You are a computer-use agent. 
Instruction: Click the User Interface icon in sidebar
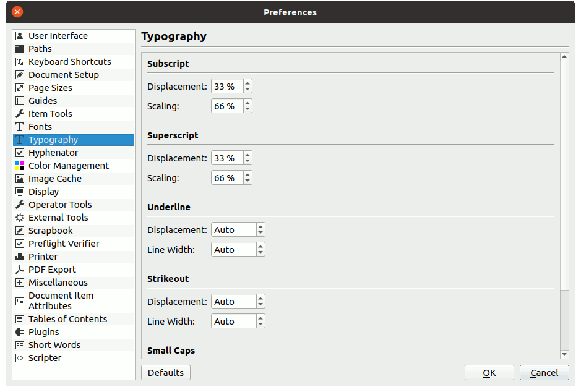point(20,36)
